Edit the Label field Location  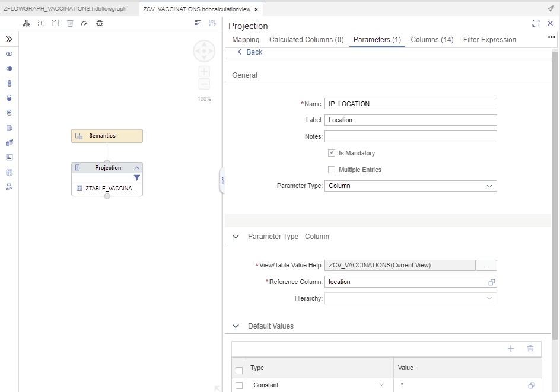point(411,120)
